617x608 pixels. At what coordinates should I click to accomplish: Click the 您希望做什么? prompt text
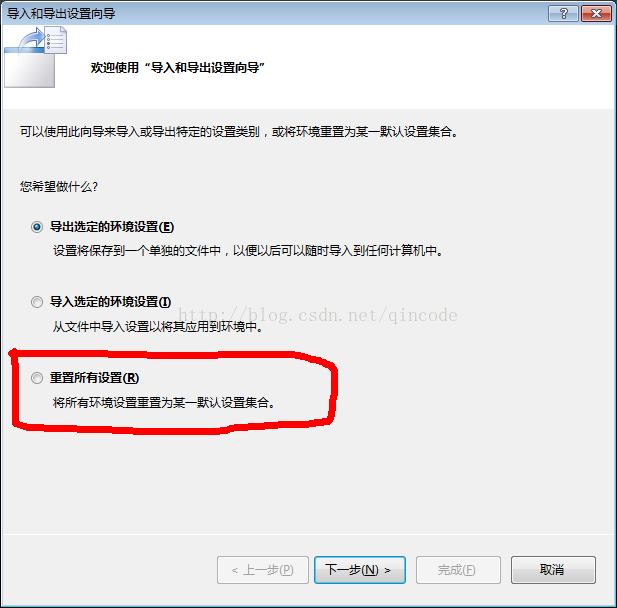59,187
